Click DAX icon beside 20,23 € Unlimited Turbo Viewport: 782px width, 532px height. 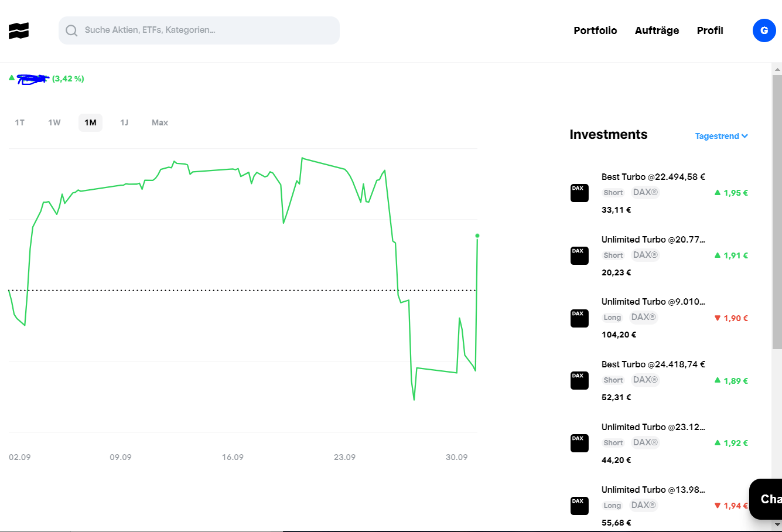(x=579, y=255)
